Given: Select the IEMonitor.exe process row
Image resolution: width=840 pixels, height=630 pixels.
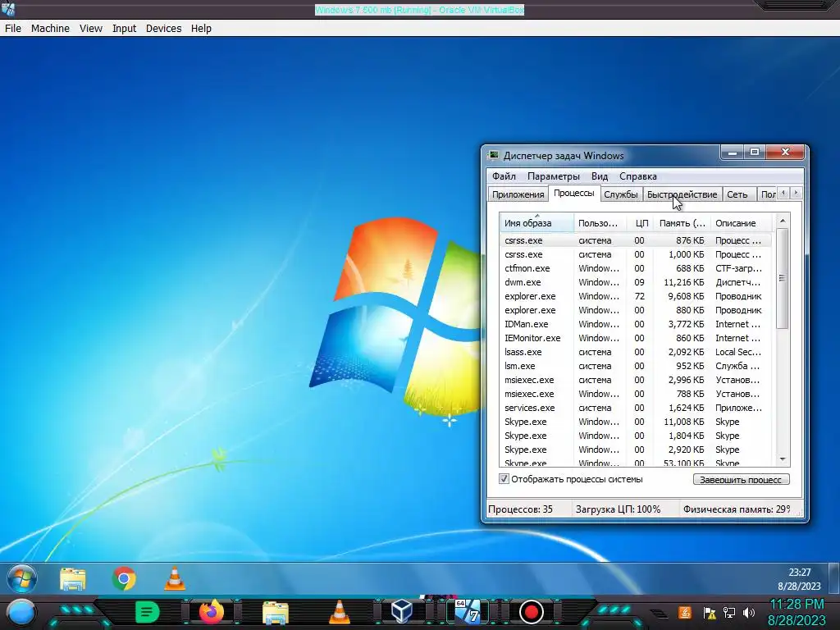Looking at the screenshot, I should [x=637, y=338].
